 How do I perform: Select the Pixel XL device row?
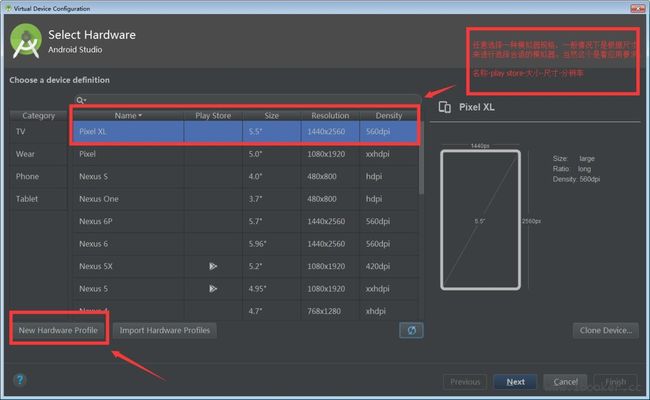245,132
